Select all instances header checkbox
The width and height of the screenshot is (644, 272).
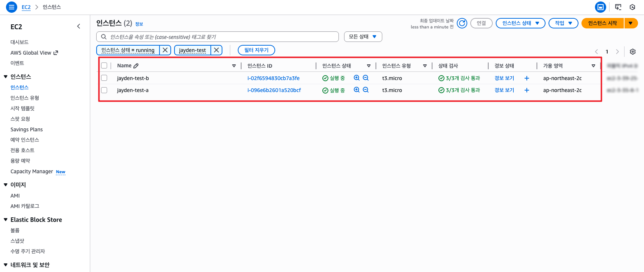point(104,65)
